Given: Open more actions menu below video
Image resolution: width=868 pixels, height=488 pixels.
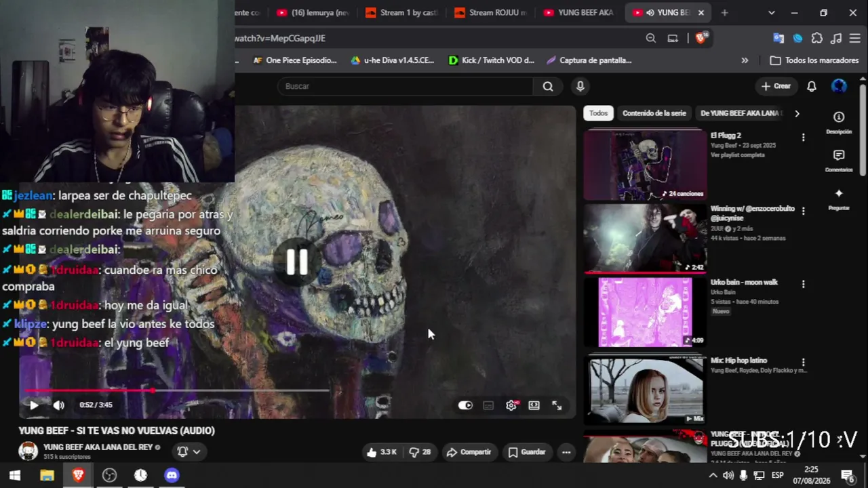Looking at the screenshot, I should pos(566,452).
